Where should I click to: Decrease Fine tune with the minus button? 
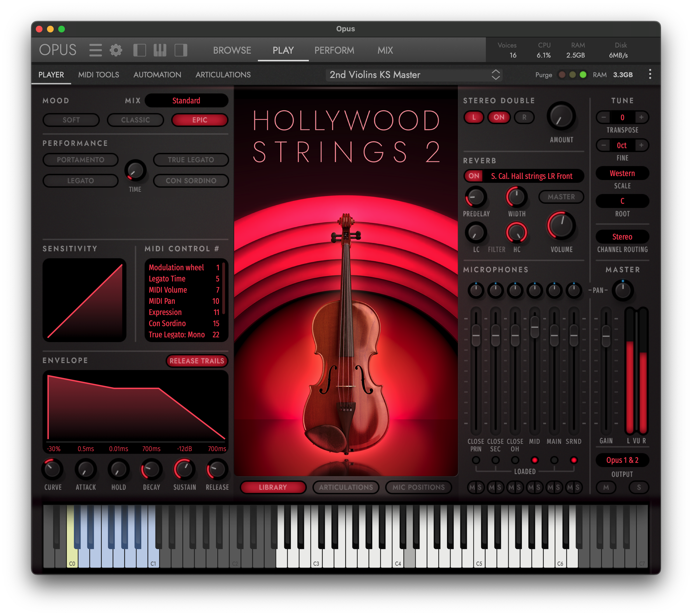click(604, 145)
